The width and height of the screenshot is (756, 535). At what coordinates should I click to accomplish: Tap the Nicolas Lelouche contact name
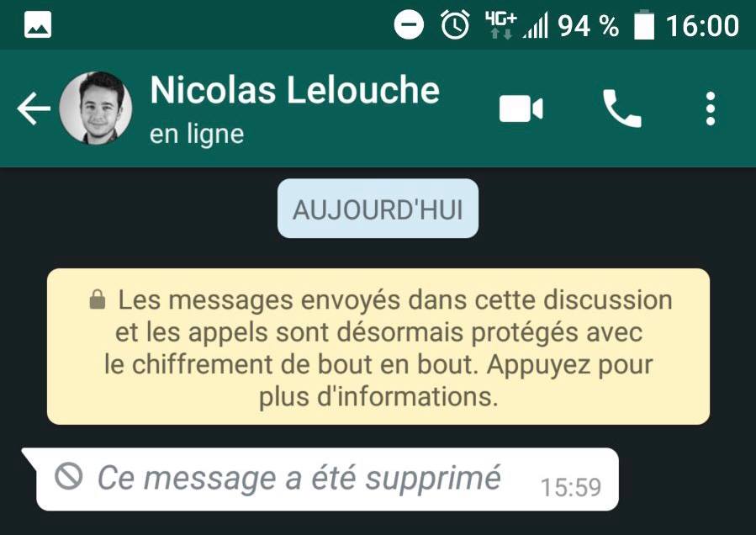pyautogui.click(x=294, y=90)
